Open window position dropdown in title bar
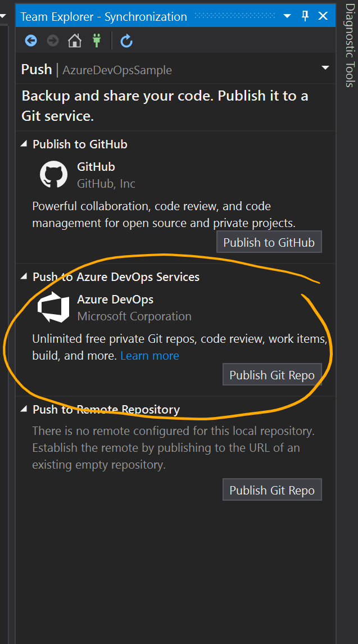358x644 pixels. (x=287, y=16)
